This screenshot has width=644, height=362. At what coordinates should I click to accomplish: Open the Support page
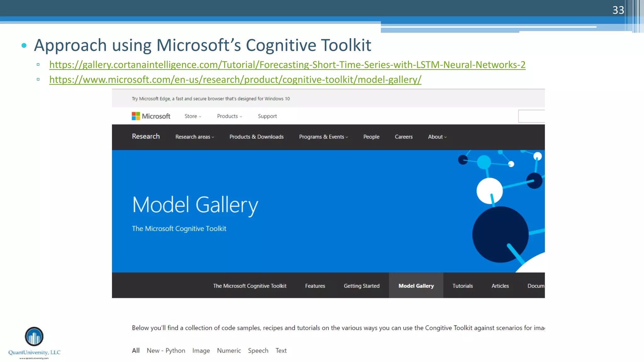[267, 116]
